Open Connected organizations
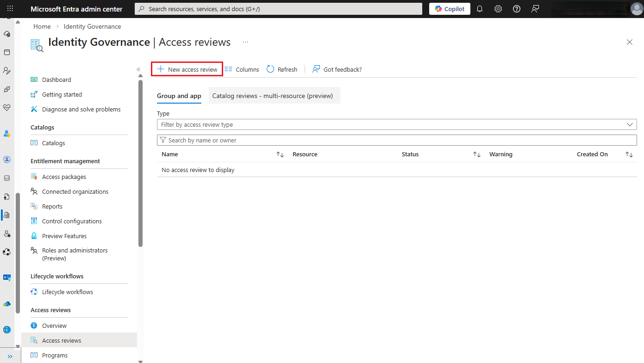644x363 pixels. [75, 191]
